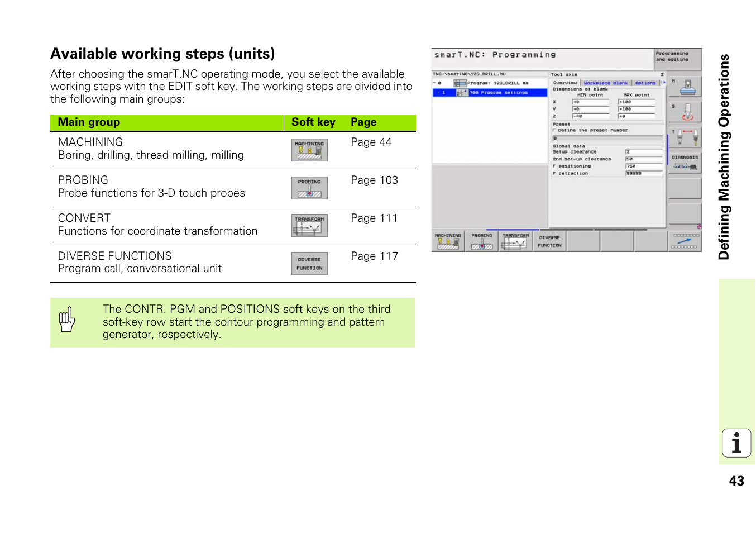Collapse the program 0 tree node
The image size is (756, 533).
pyautogui.click(x=435, y=83)
